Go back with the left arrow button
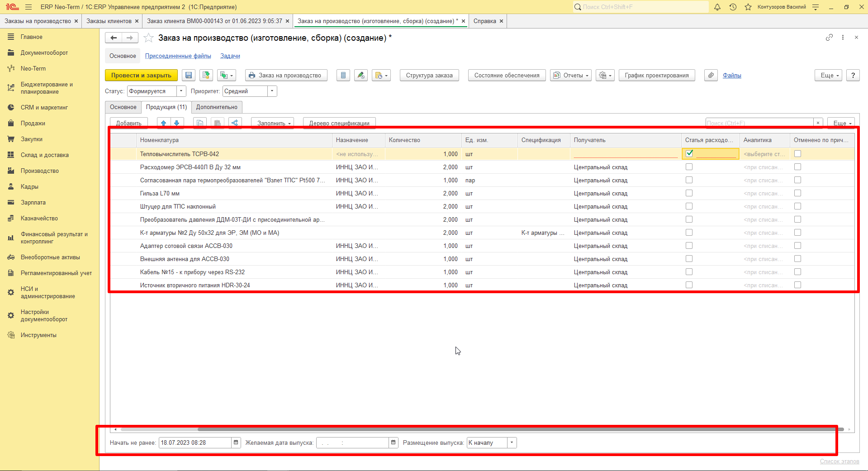The width and height of the screenshot is (868, 471). click(x=114, y=38)
